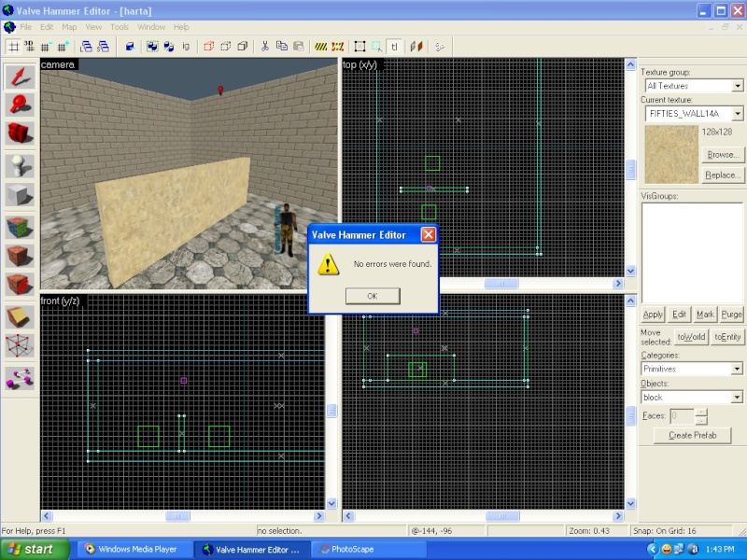Switch to PhotoScape in the taskbar
Image resolution: width=747 pixels, height=560 pixels.
(x=368, y=550)
